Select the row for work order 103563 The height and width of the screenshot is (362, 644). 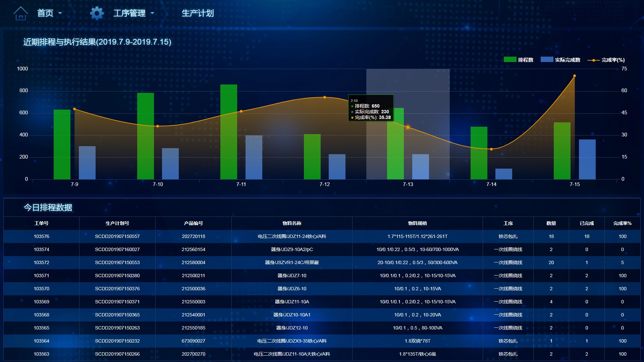point(322,354)
